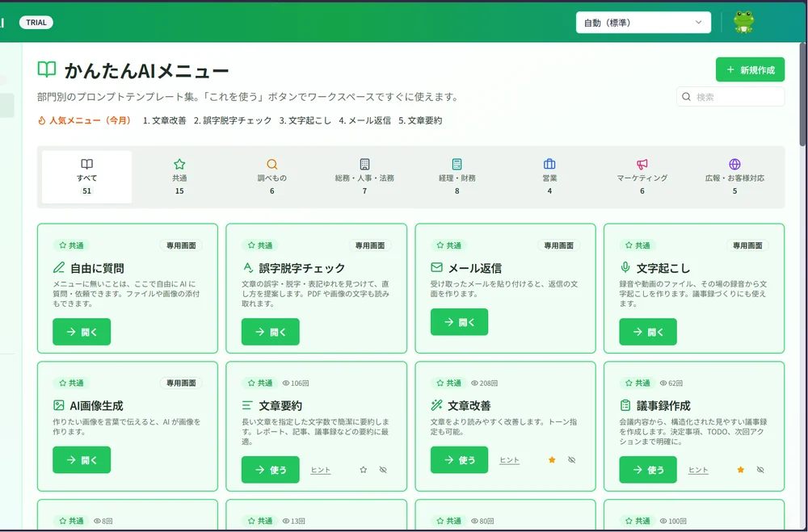
Task: Click the 議事録作成 card title
Action: pyautogui.click(x=663, y=405)
